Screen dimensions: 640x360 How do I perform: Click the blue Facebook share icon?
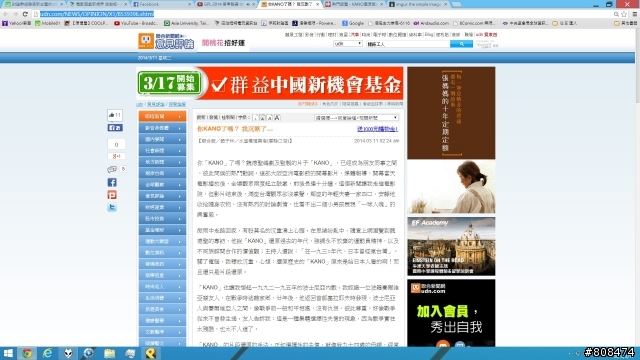click(x=112, y=182)
